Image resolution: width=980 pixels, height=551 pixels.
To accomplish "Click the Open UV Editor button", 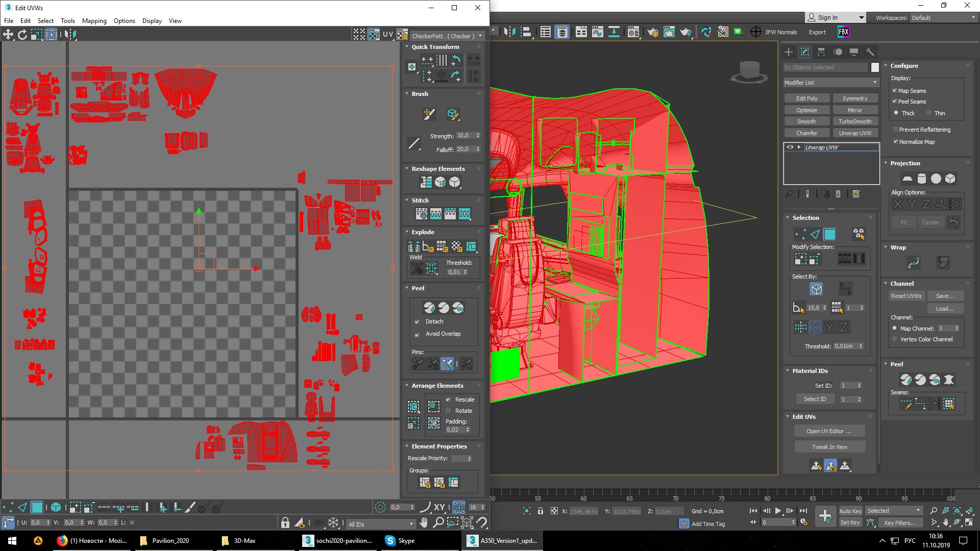I will pyautogui.click(x=829, y=431).
